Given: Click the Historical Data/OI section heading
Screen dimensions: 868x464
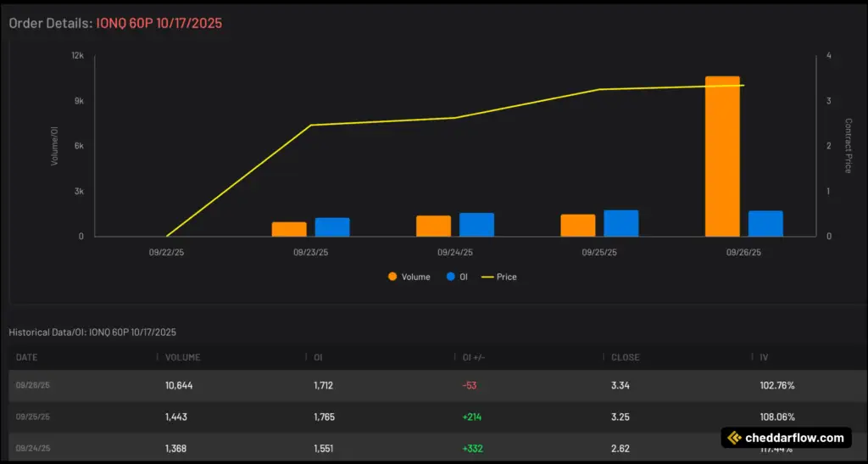Looking at the screenshot, I should 92,333.
